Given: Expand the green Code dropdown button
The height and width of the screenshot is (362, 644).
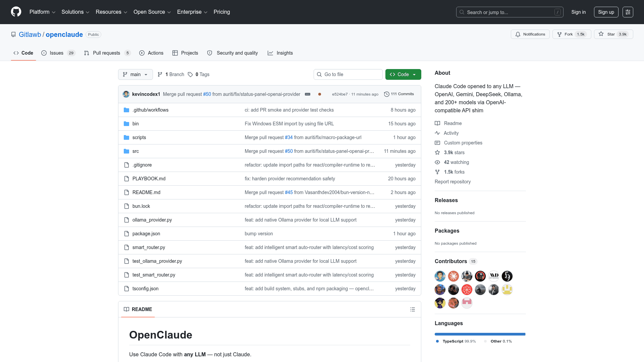Looking at the screenshot, I should (403, 74).
